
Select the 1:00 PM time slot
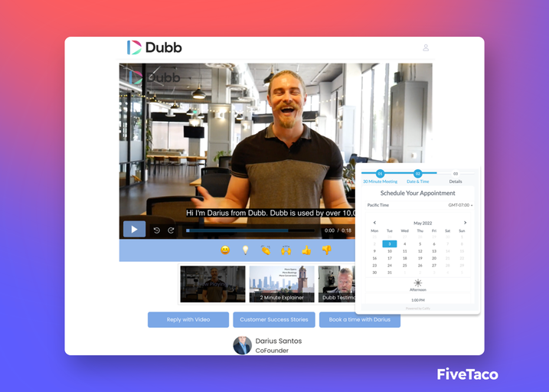click(x=418, y=300)
